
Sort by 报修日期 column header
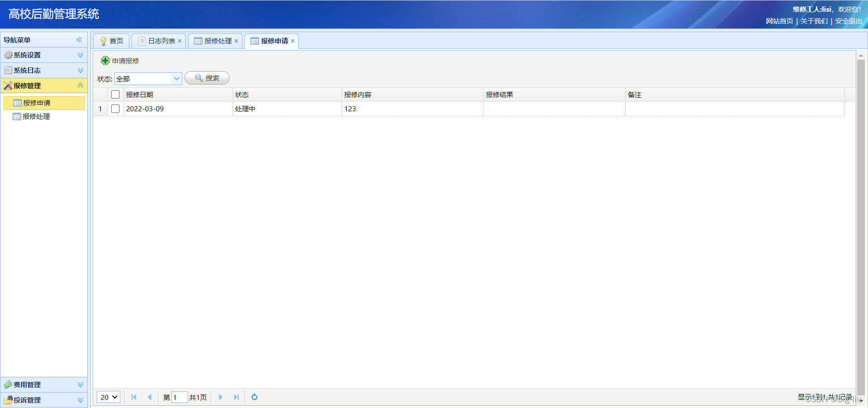(178, 95)
